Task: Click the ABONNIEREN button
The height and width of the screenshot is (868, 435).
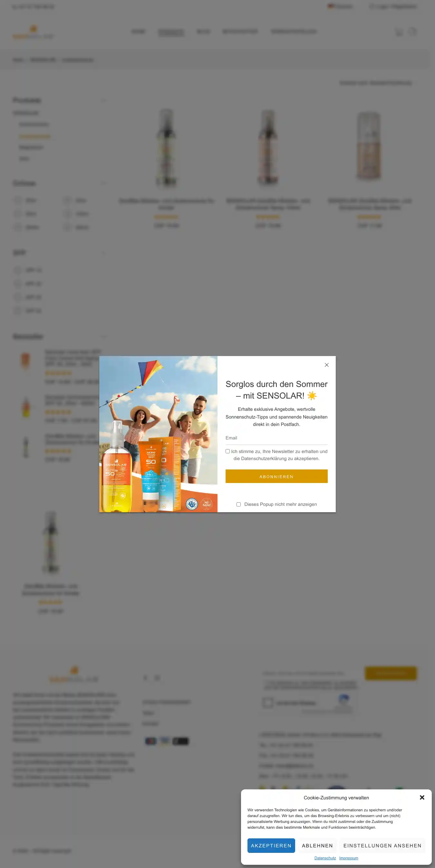Action: pos(276,476)
